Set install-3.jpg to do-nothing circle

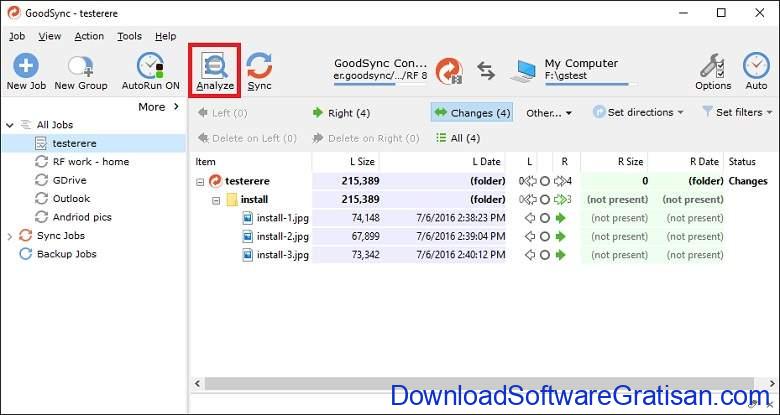545,255
